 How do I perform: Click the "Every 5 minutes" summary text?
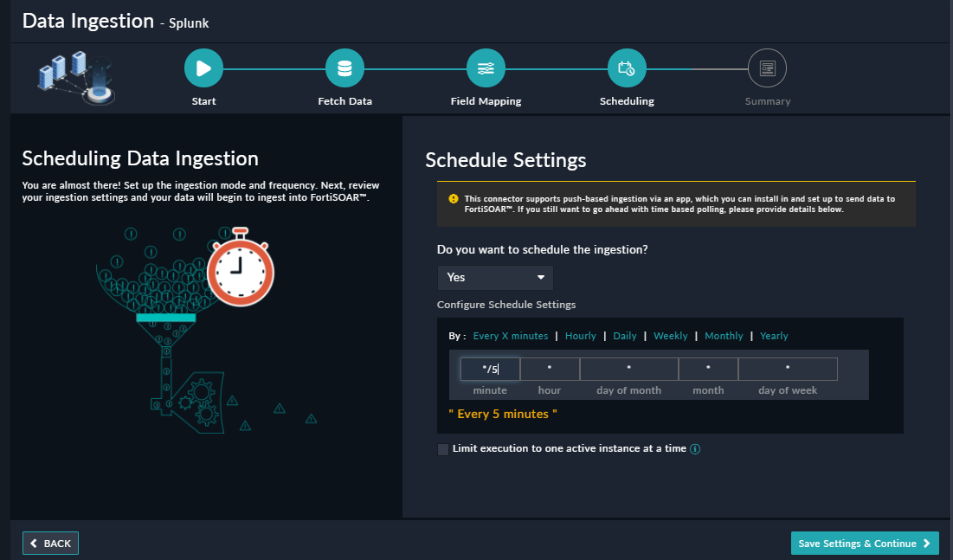click(503, 414)
